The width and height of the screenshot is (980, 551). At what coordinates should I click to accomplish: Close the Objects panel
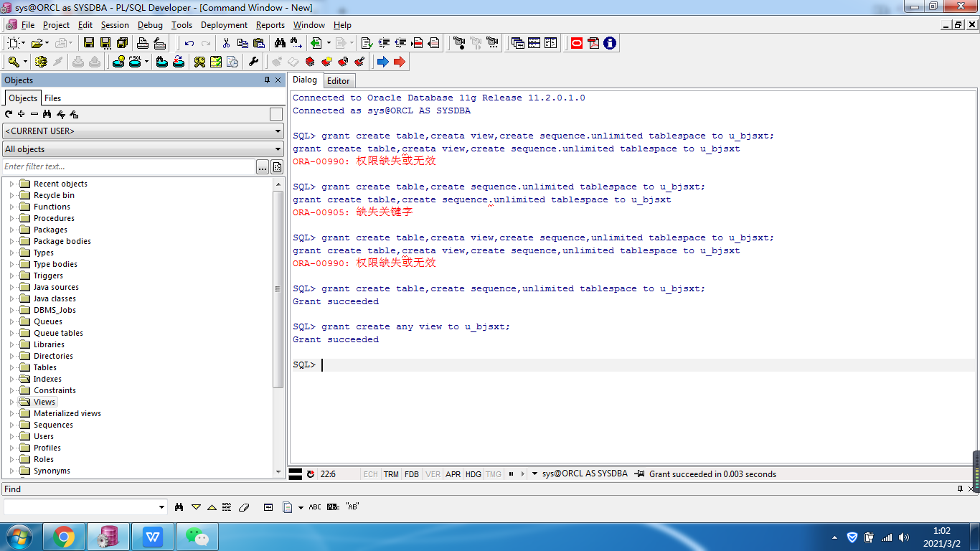click(278, 80)
